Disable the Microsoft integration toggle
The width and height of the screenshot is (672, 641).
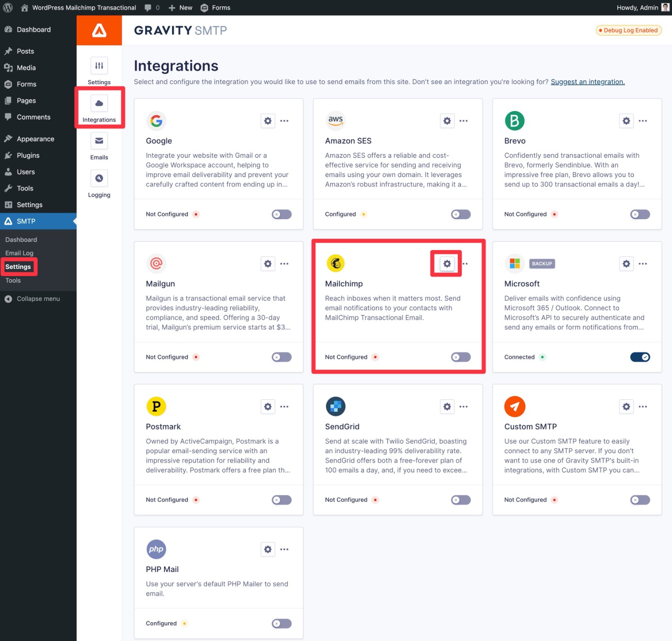[640, 357]
